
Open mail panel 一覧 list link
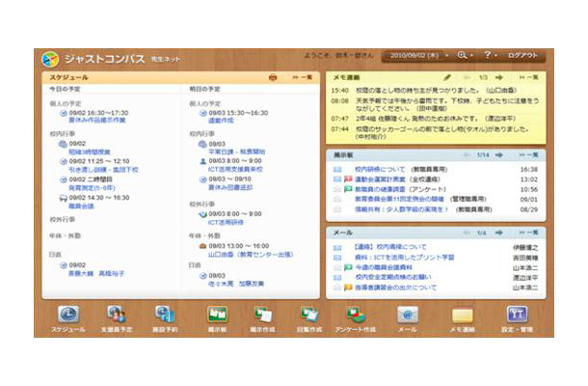(x=529, y=233)
